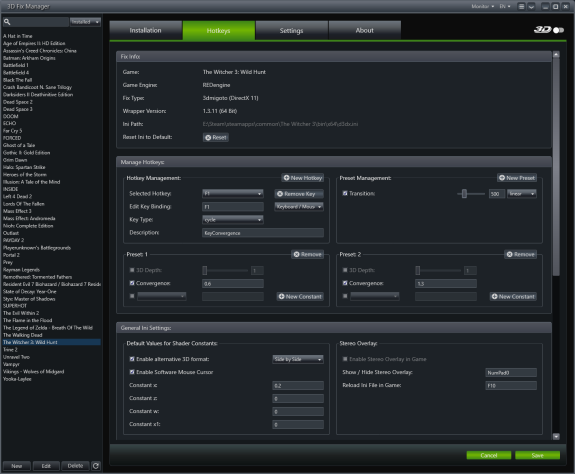Open the EN language dropdown
Image resolution: width=575 pixels, height=474 pixels.
[505, 6]
